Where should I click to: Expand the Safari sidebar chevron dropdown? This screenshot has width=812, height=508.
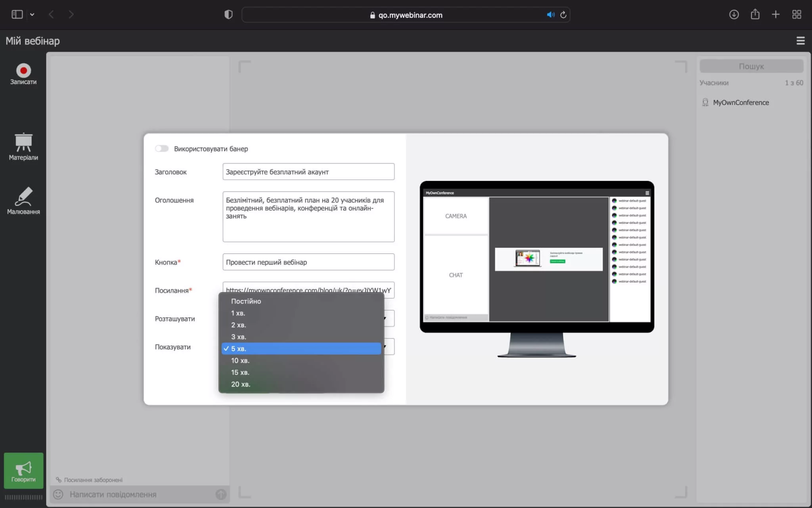pos(32,15)
